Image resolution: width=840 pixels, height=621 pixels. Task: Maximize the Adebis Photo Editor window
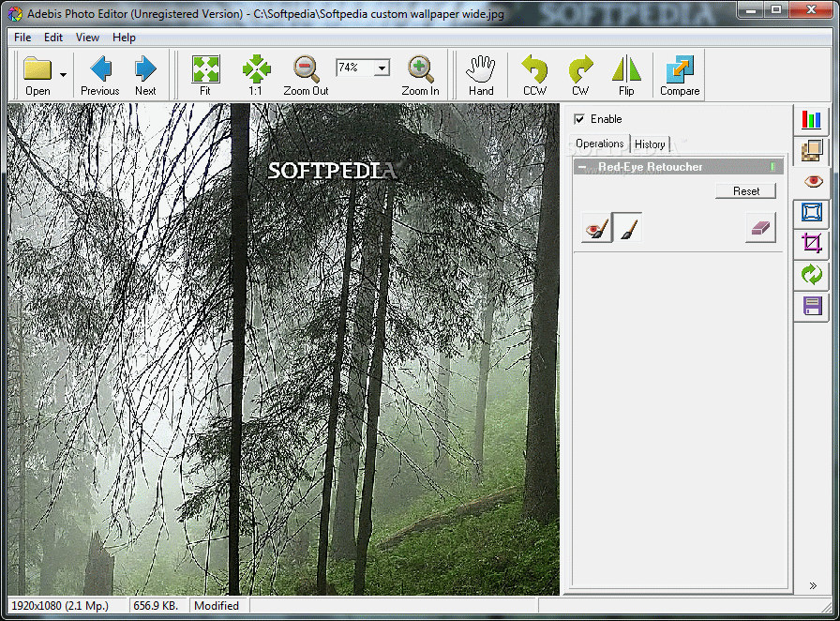pyautogui.click(x=775, y=9)
